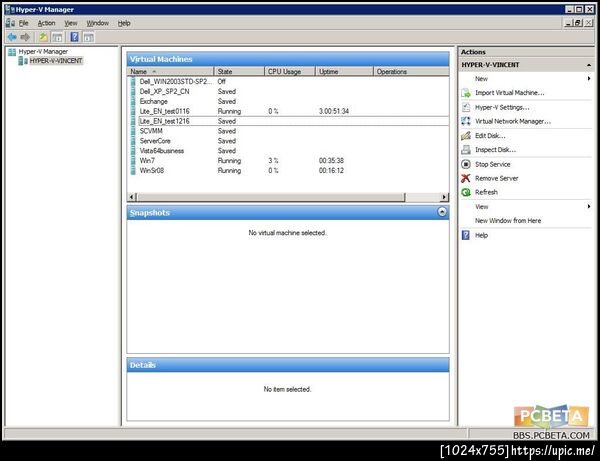Click the blue Help toolbar icon
600x461 pixels.
coord(75,37)
